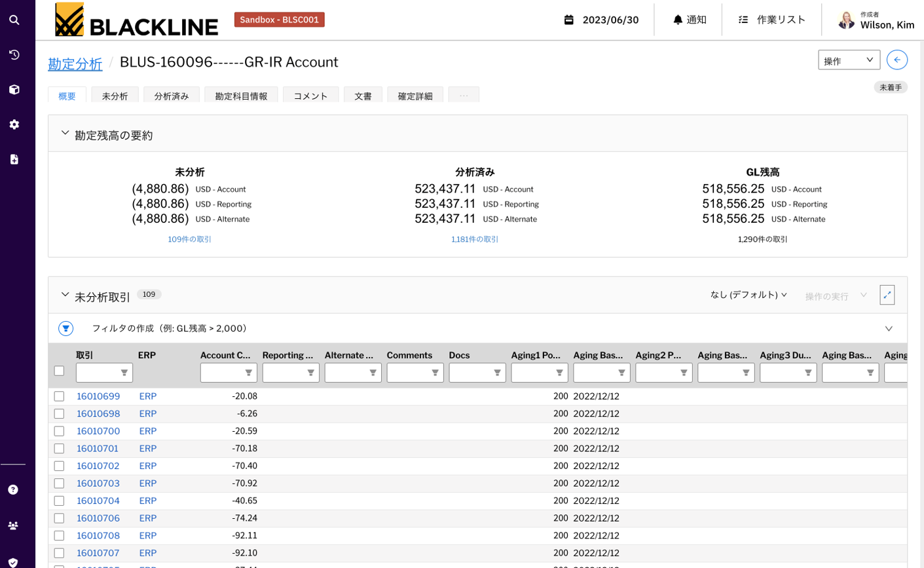Click the ERP link in row 16010708
The height and width of the screenshot is (568, 924).
click(x=148, y=535)
